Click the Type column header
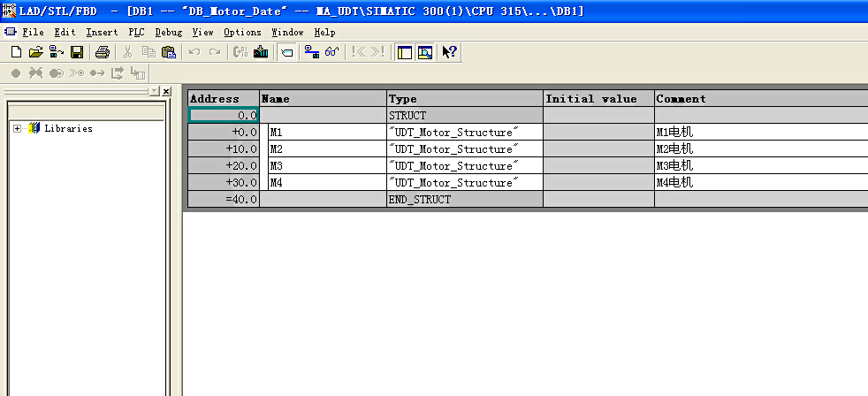Screen dimensions: 868x396 [x=464, y=99]
